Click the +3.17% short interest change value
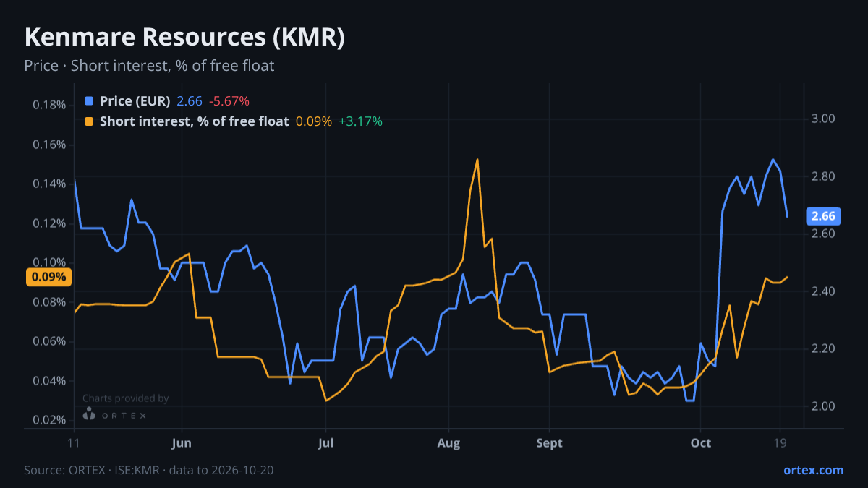The image size is (868, 488). [x=361, y=121]
